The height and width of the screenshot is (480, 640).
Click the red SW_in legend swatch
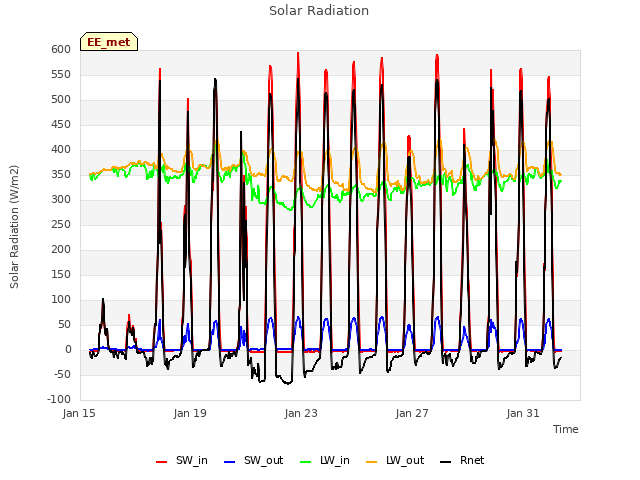[162, 462]
